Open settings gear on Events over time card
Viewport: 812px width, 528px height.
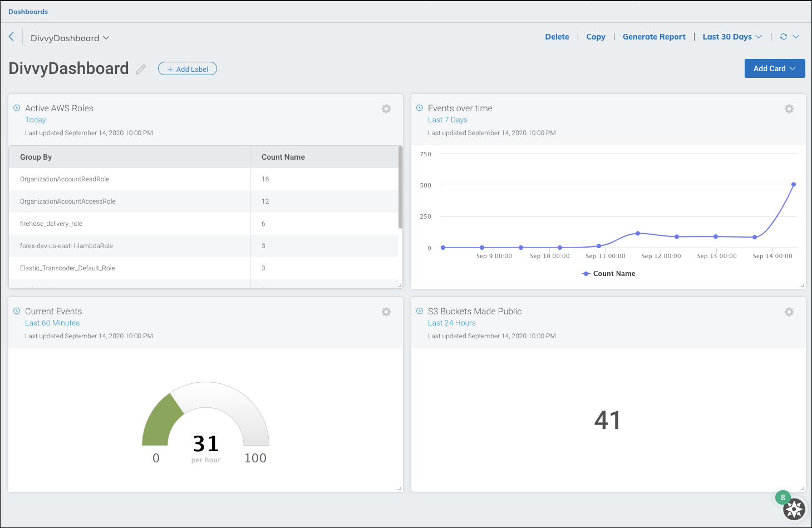[789, 109]
